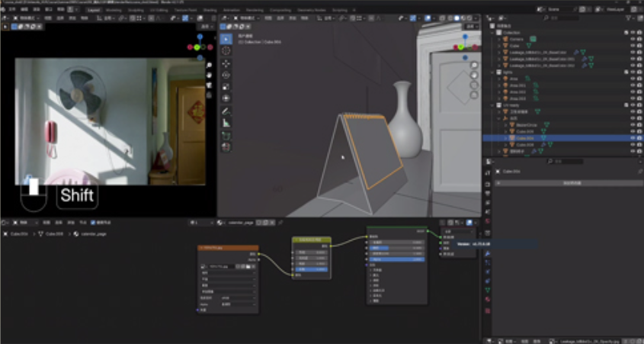Click open-folder icon in Image Texture node
The image size is (644, 344).
point(248,267)
